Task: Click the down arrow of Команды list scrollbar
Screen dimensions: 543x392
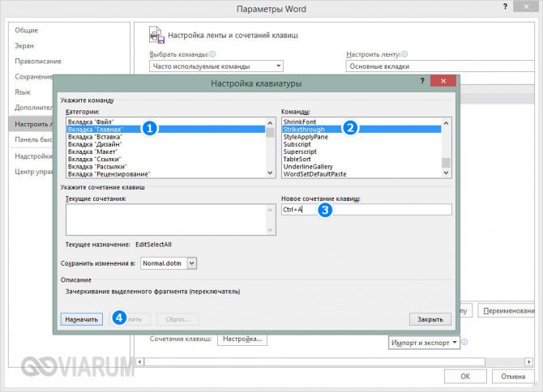Action: tap(446, 173)
